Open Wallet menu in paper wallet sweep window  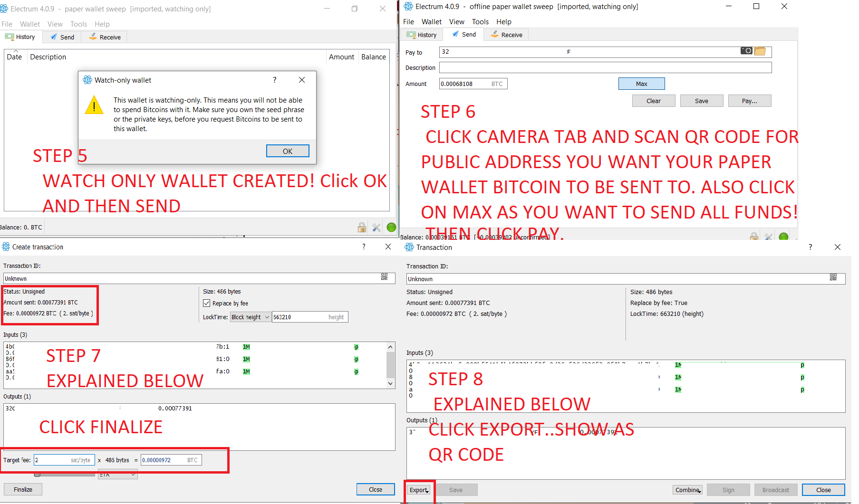pos(30,24)
